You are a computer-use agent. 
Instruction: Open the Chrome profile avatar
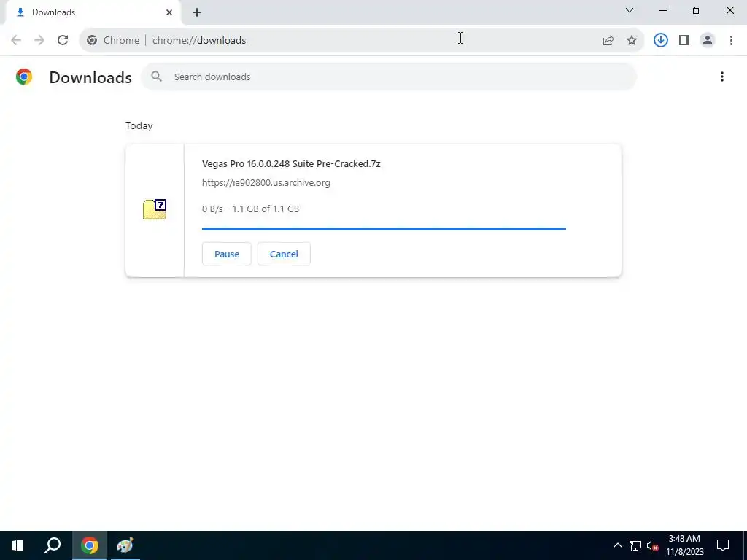[708, 41]
